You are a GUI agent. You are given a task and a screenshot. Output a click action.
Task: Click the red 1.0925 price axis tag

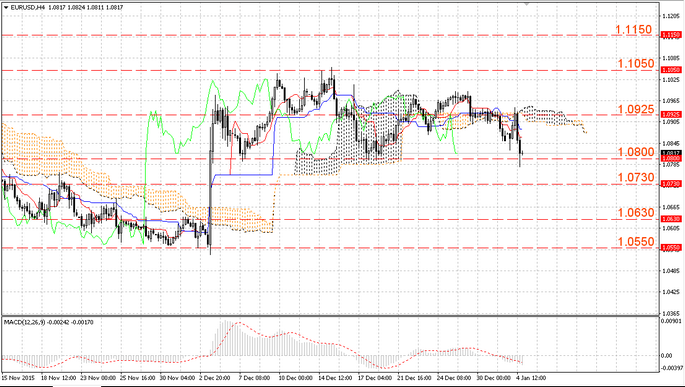(671, 114)
